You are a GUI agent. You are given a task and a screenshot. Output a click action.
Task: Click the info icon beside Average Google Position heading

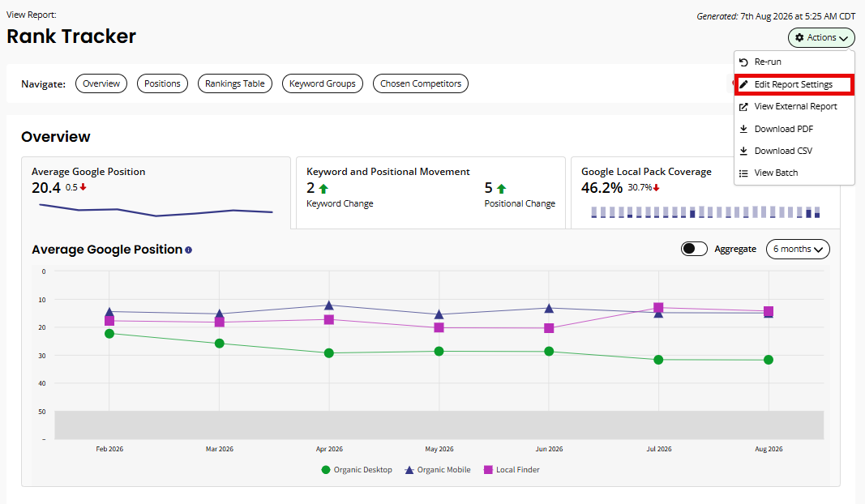(x=189, y=250)
